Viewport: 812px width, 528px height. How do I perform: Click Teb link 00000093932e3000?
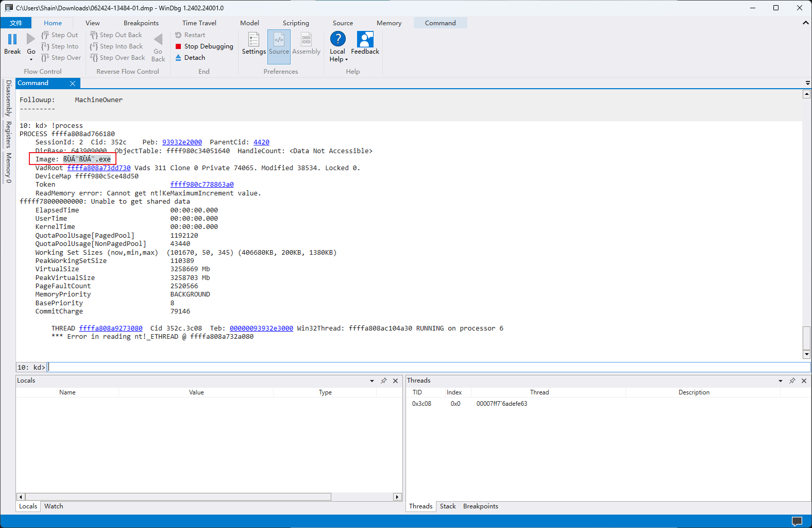261,328
